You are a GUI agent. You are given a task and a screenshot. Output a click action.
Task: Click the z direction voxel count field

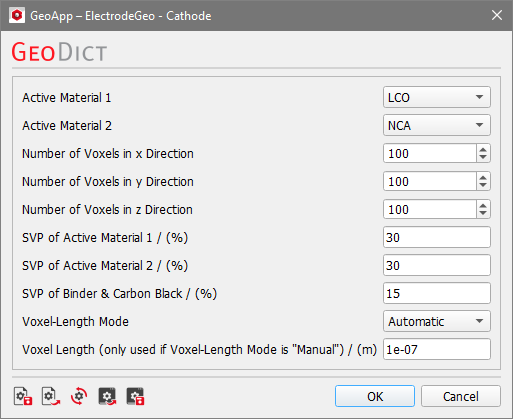(430, 209)
